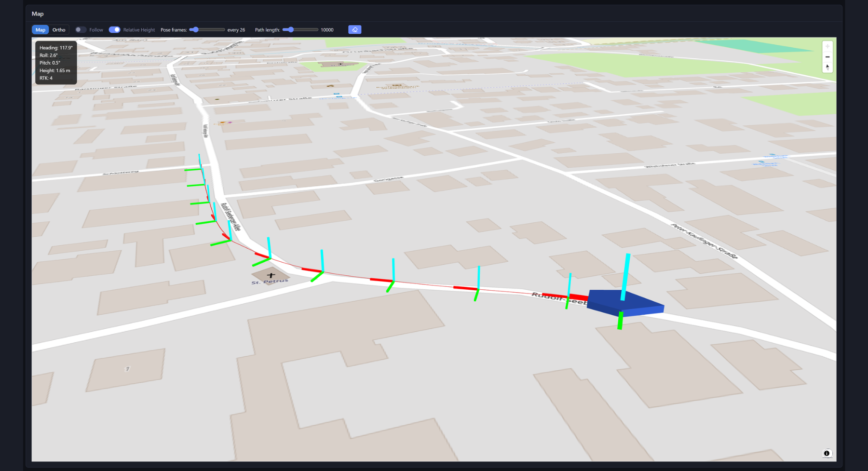The height and width of the screenshot is (471, 868).
Task: Click the 'Pitch: 0.5°' readout
Action: (50, 63)
